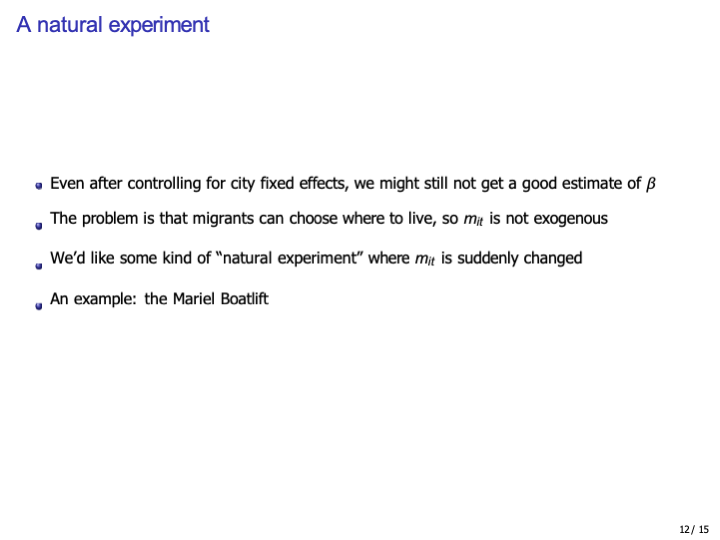
Task: Click 'We'd like some kind of' text
Action: 129,258
